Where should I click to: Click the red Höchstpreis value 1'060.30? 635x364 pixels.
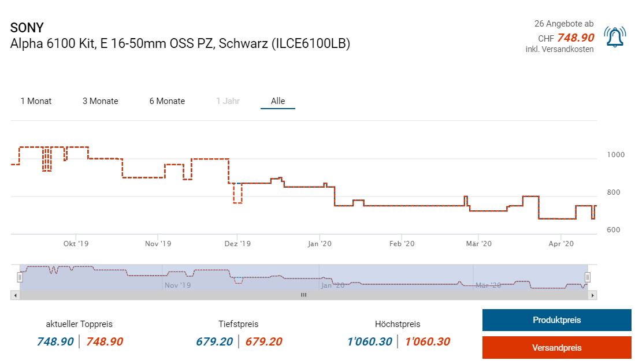pos(428,341)
